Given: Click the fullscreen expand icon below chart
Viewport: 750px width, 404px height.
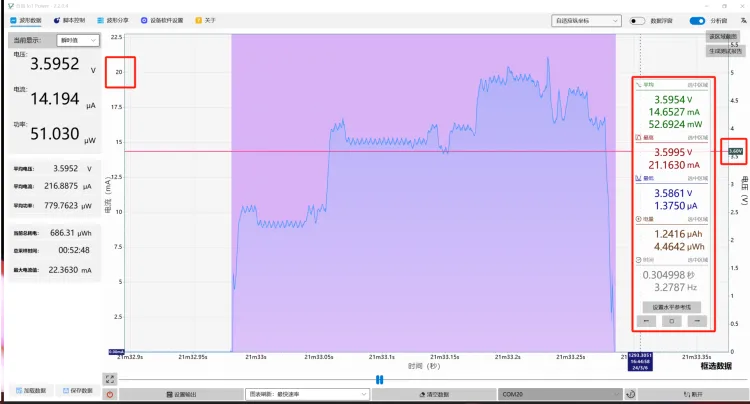Looking at the screenshot, I should tap(110, 379).
